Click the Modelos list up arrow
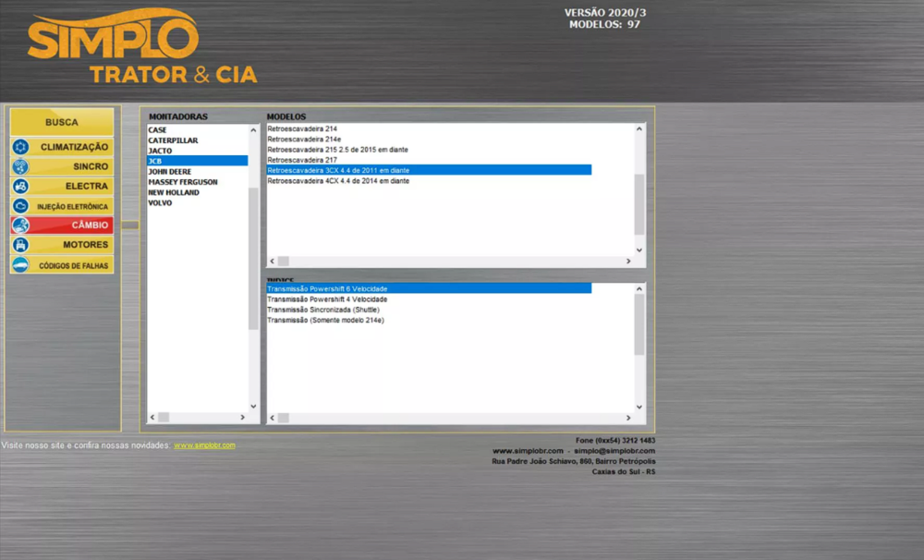Viewport: 924px width, 560px height. click(638, 129)
